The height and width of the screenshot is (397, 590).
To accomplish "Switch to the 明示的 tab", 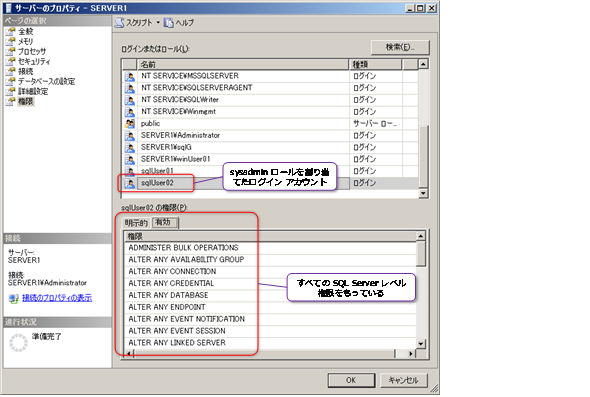I will (x=136, y=223).
